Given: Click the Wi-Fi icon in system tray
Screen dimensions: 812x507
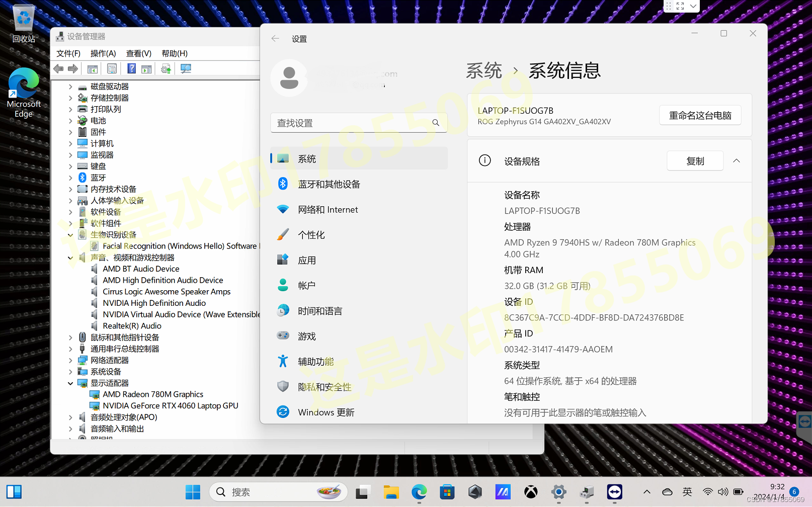Looking at the screenshot, I should tap(708, 492).
